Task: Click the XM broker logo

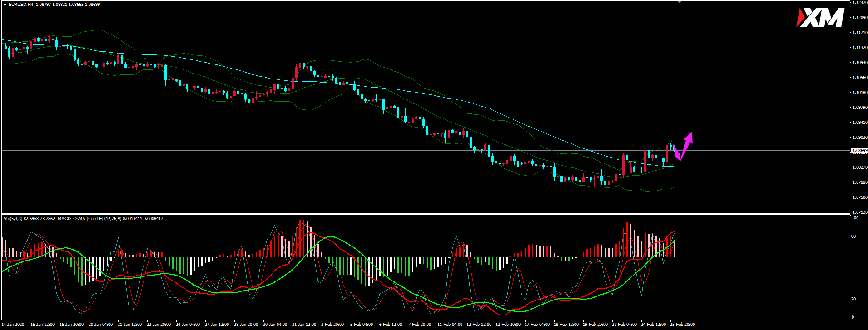Action: pyautogui.click(x=820, y=18)
